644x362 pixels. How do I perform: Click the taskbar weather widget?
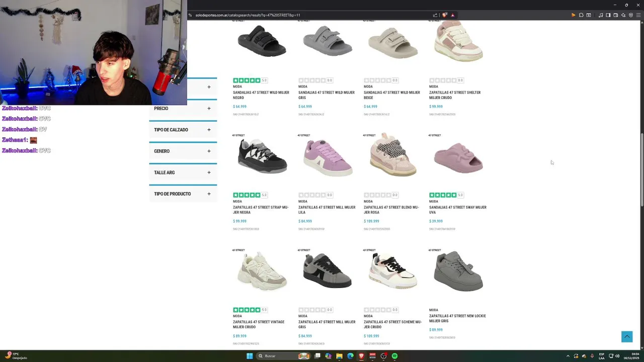16,356
